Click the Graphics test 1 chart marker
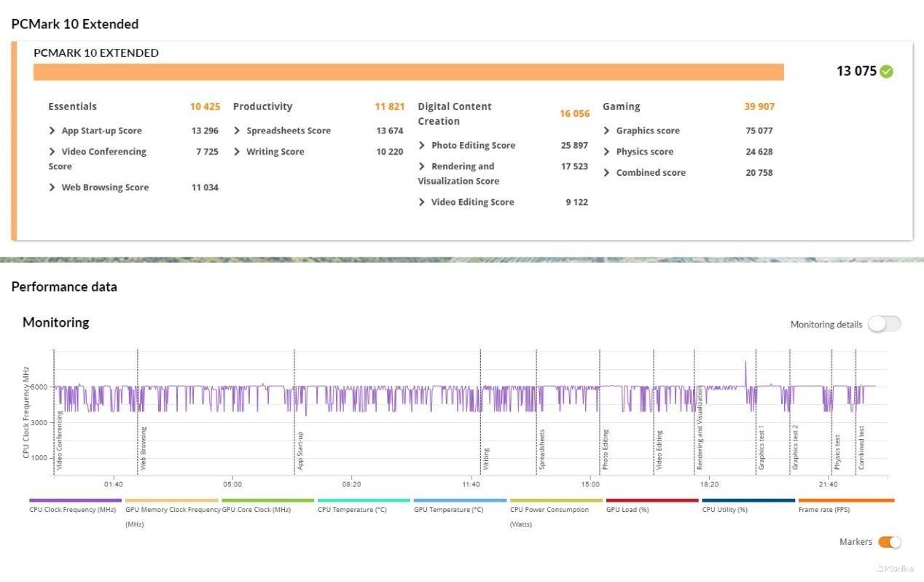The width and height of the screenshot is (924, 582). tap(761, 447)
